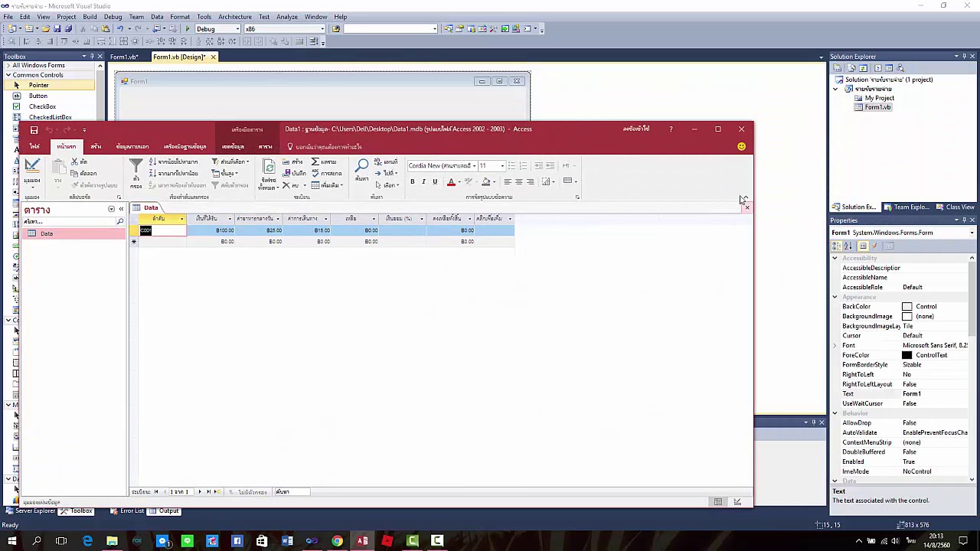980x551 pixels.
Task: Click the Windows Start button
Action: (x=11, y=541)
